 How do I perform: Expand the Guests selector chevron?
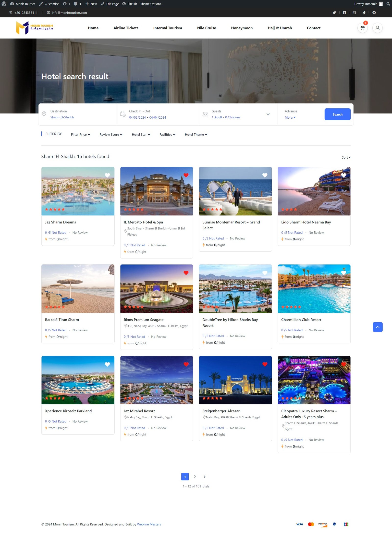[x=268, y=114]
